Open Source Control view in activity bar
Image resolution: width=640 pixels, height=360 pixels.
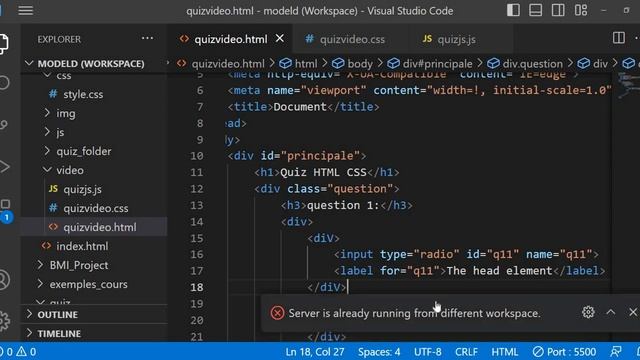pos(3,124)
